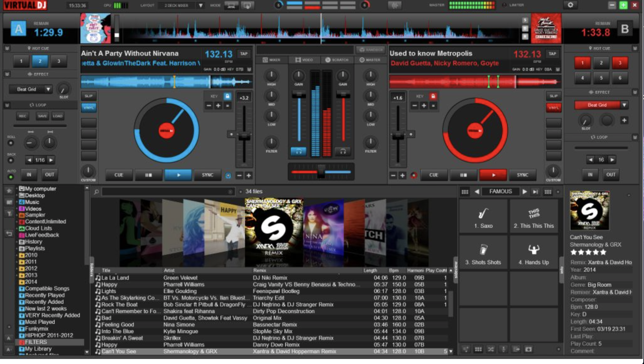Screen dimensions: 644x364
Task: Start playback on deck A
Action: point(178,175)
